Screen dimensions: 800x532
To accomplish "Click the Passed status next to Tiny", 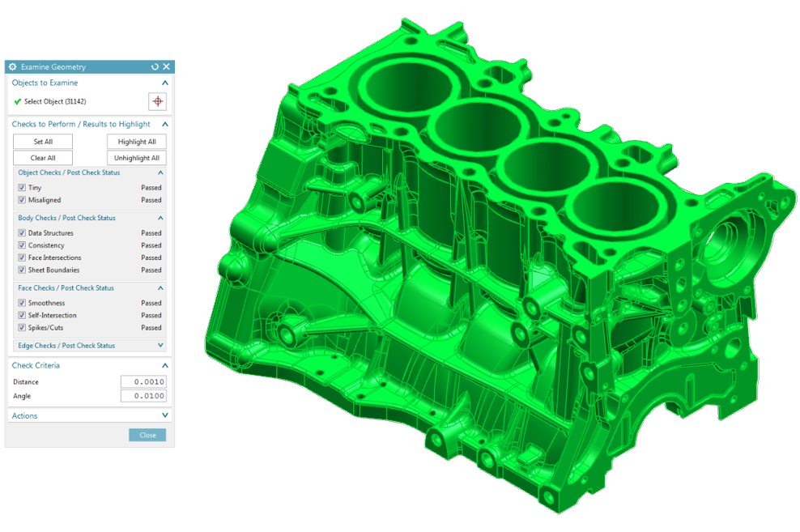I will (x=151, y=188).
